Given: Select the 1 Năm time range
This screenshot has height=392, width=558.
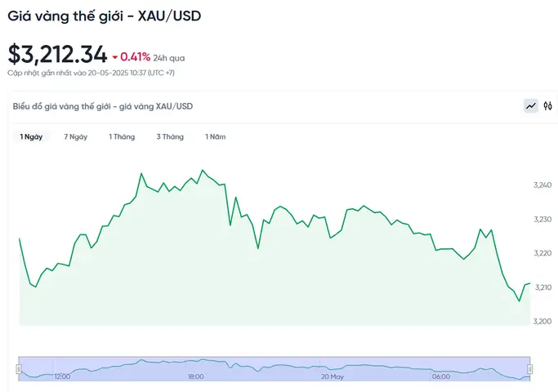Looking at the screenshot, I should point(216,136).
